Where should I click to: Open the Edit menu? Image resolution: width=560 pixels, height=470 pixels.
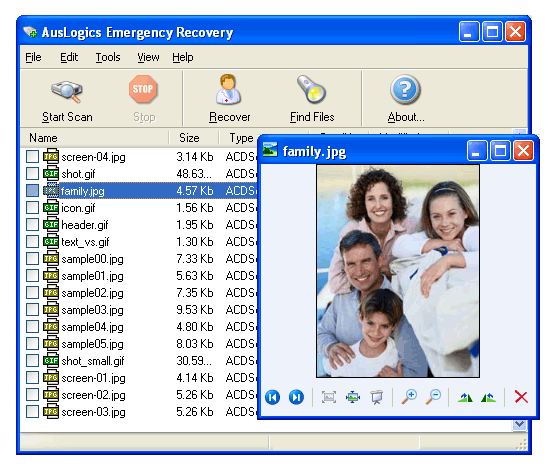point(69,57)
